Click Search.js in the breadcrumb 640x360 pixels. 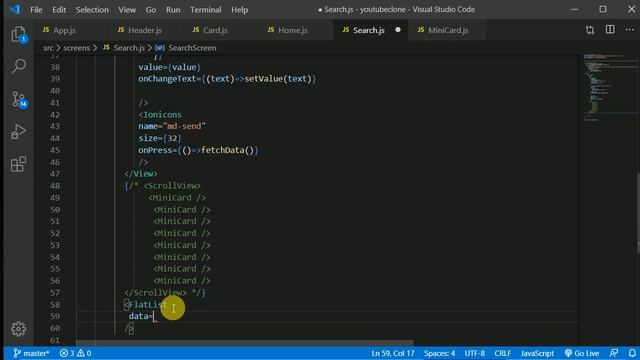tap(129, 48)
